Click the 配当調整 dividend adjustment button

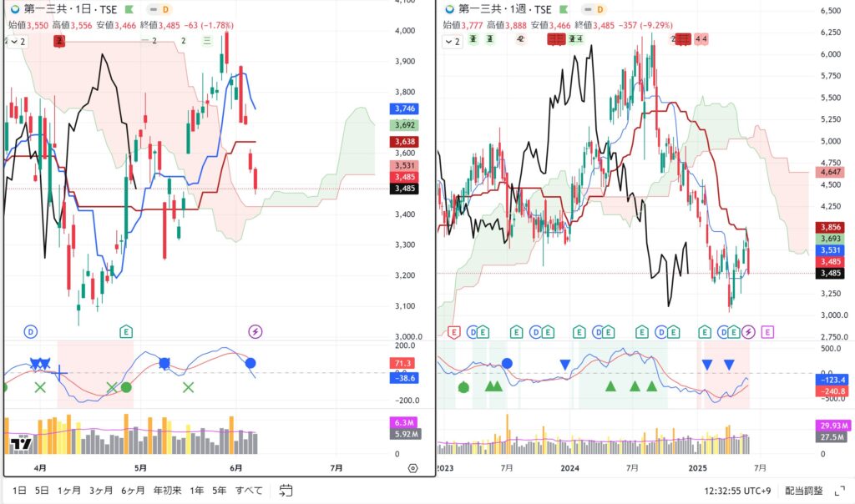tap(804, 491)
